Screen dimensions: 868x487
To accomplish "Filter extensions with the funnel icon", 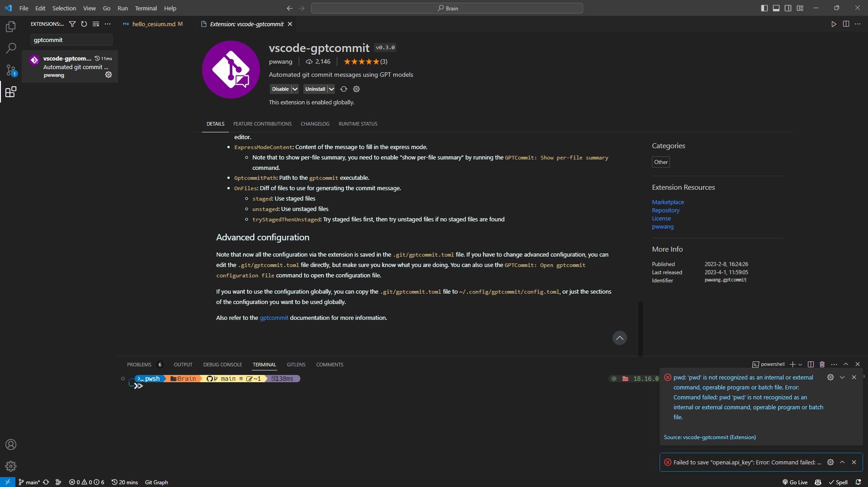I will 72,24.
